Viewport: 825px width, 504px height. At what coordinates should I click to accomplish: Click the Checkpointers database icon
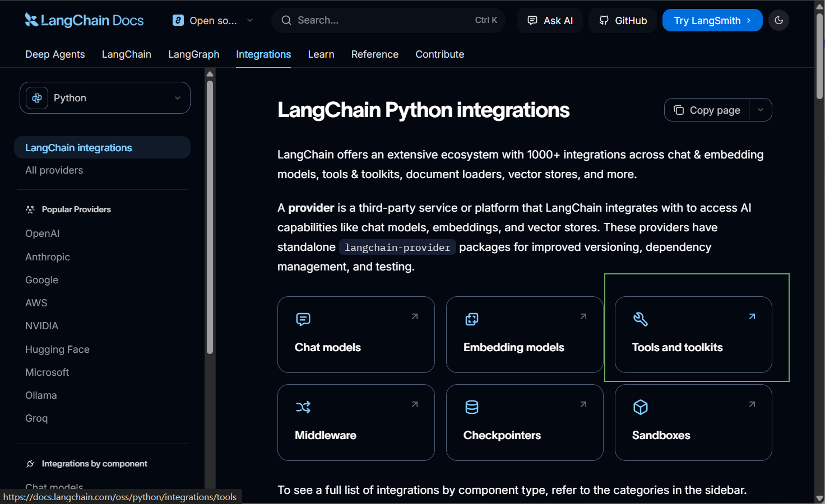(x=472, y=407)
